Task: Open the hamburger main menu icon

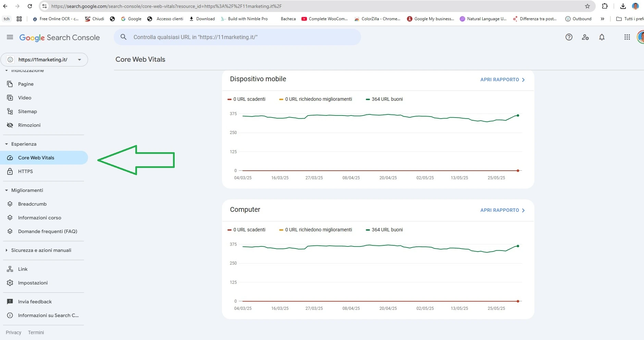Action: pyautogui.click(x=10, y=37)
